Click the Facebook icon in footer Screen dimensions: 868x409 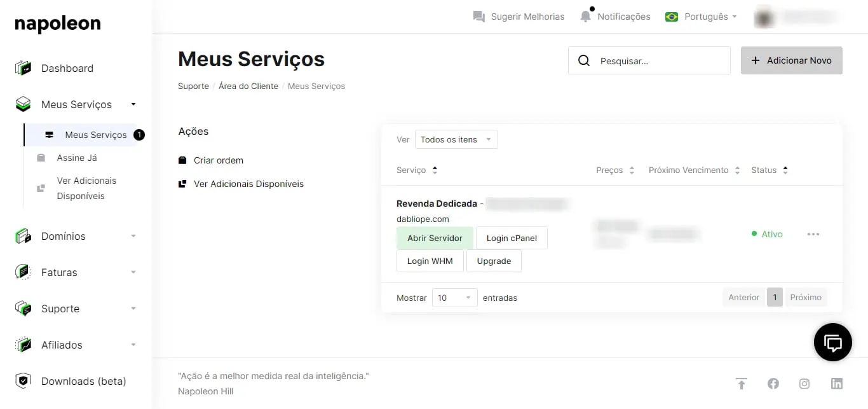(x=773, y=384)
